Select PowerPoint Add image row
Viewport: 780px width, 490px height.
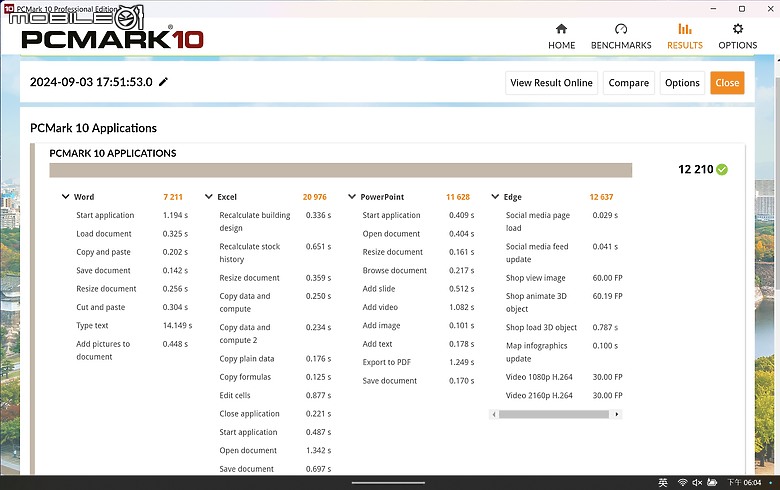418,325
